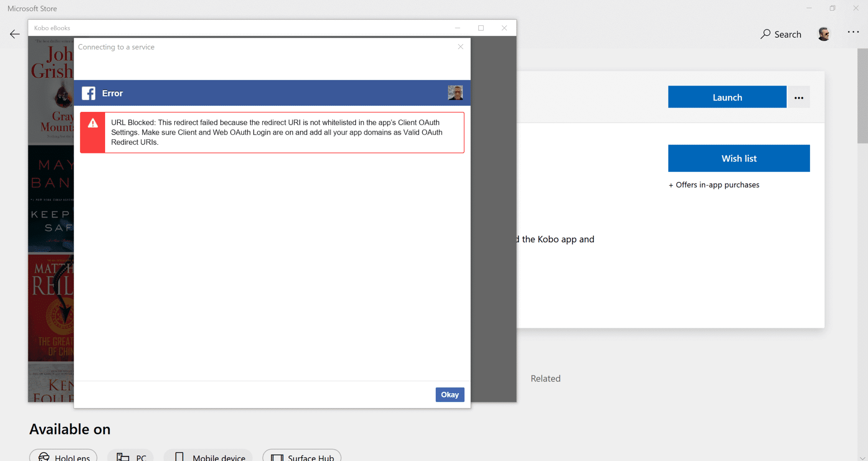Click Okay in Facebook error dialog
The image size is (868, 461).
[x=450, y=394]
